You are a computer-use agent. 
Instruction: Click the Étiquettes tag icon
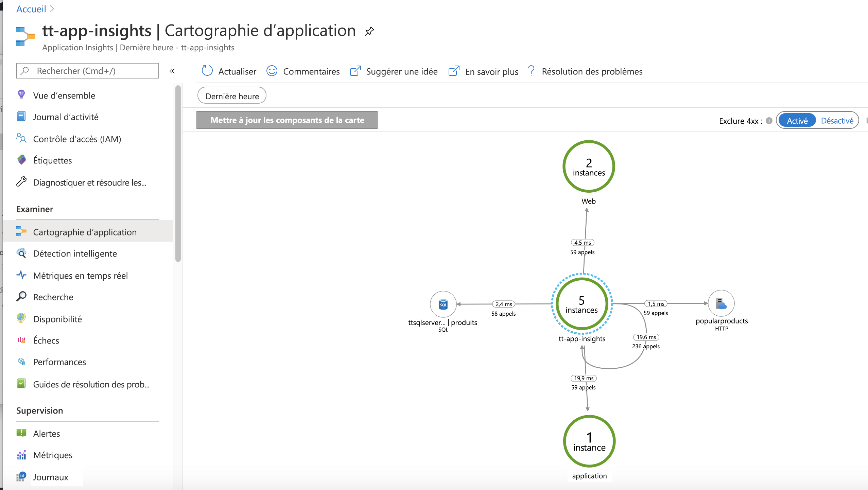21,160
